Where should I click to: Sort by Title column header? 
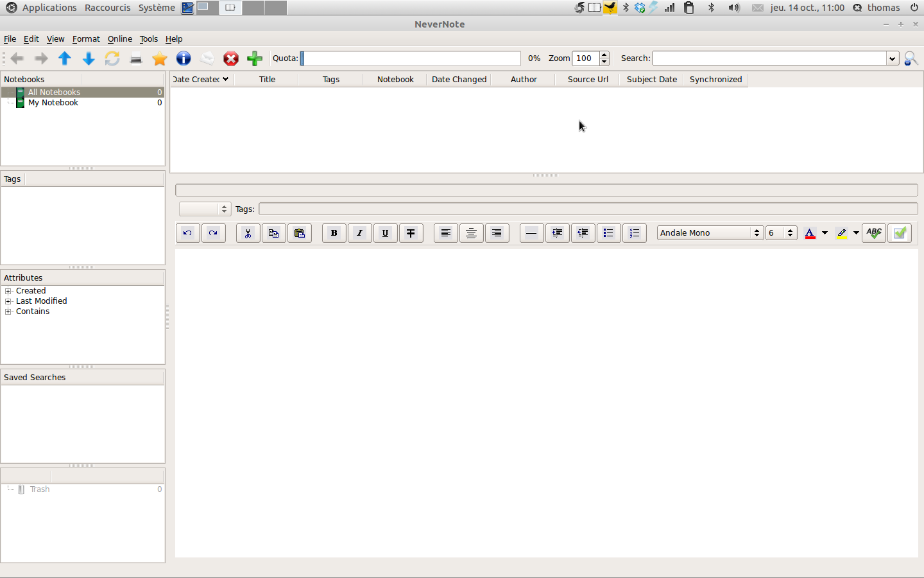[x=267, y=80]
